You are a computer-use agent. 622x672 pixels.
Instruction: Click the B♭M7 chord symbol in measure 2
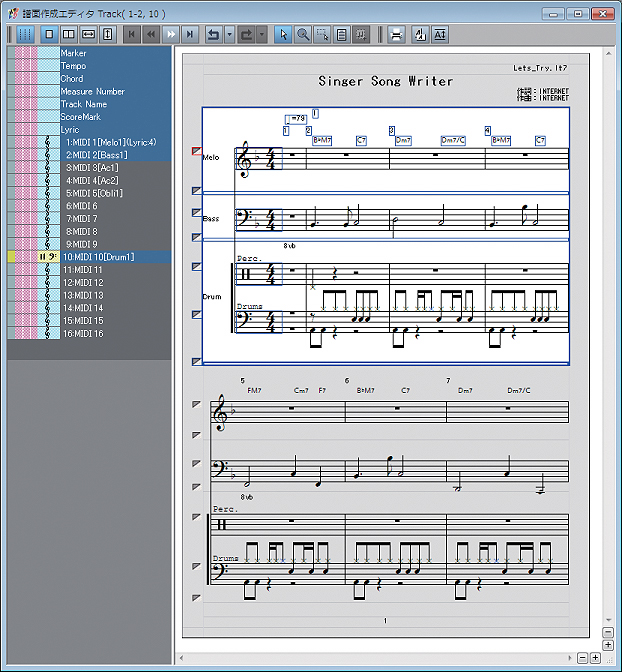point(322,141)
